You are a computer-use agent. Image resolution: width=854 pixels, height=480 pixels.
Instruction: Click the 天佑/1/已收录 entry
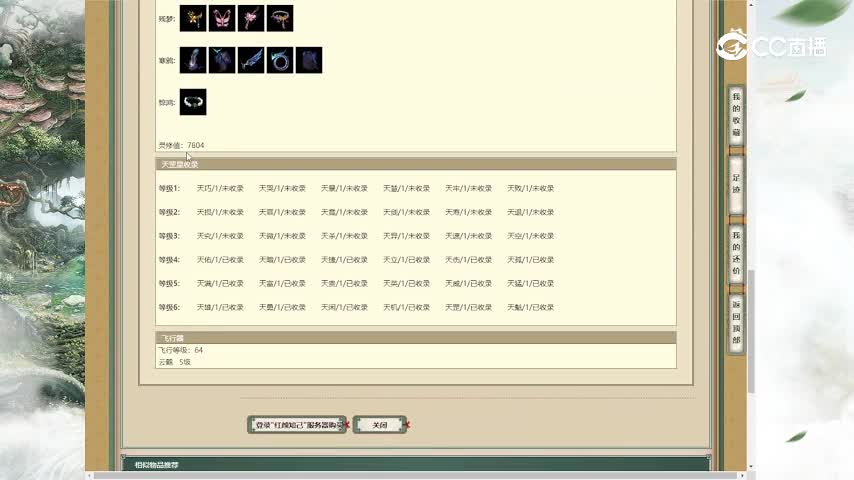220,260
